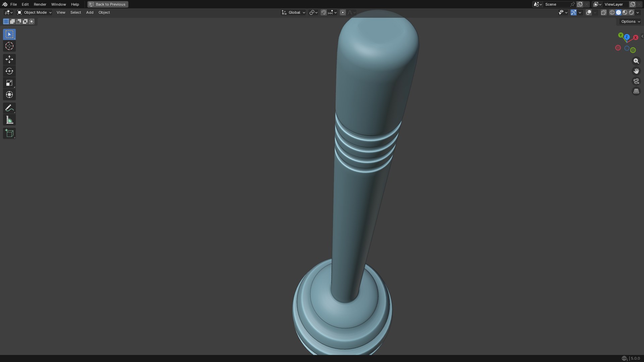The image size is (644, 362).
Task: Open the pivot point dropdown
Action: click(313, 12)
